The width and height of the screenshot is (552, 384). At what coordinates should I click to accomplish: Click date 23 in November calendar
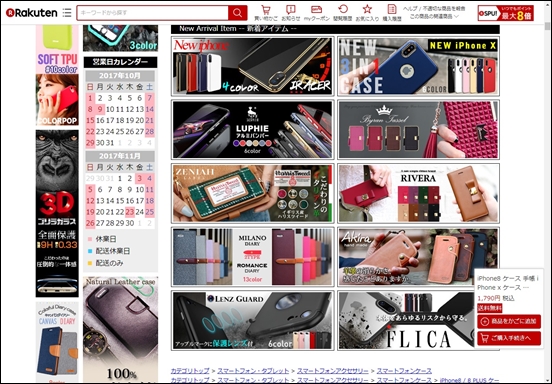(x=130, y=212)
